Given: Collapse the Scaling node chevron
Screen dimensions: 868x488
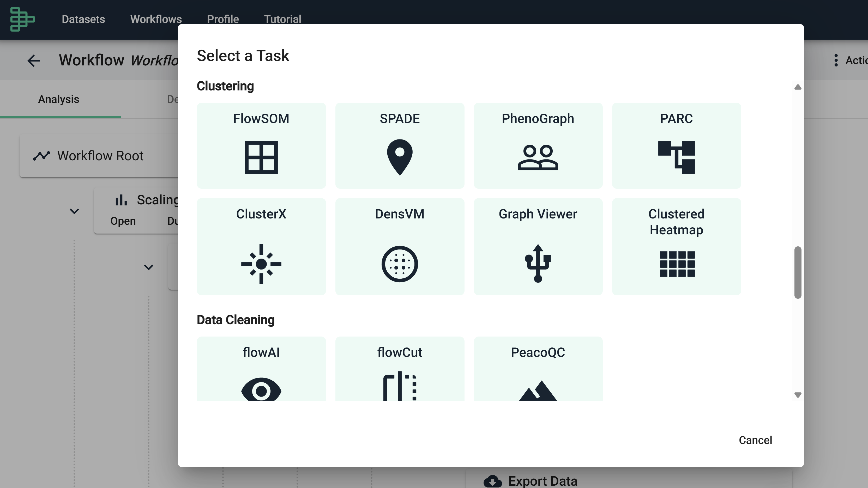Looking at the screenshot, I should 74,211.
